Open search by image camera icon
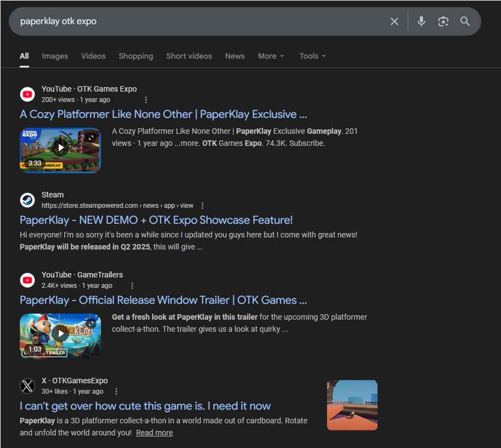The image size is (501, 448). tap(443, 21)
